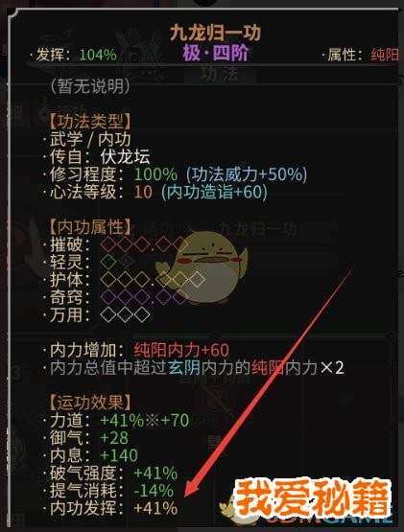Click the green 轻灵 diamond icon
404x532 pixels.
108,262
